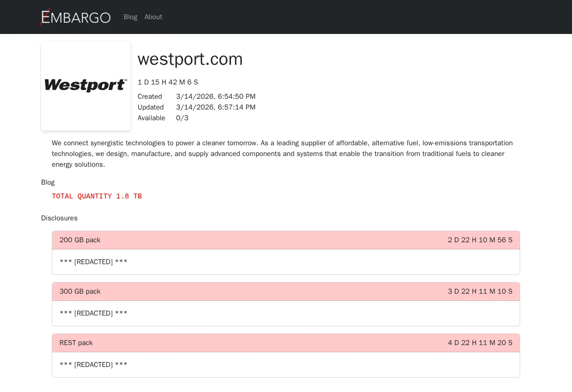
Task: Click the main countdown timer under the heading
Action: pos(168,82)
